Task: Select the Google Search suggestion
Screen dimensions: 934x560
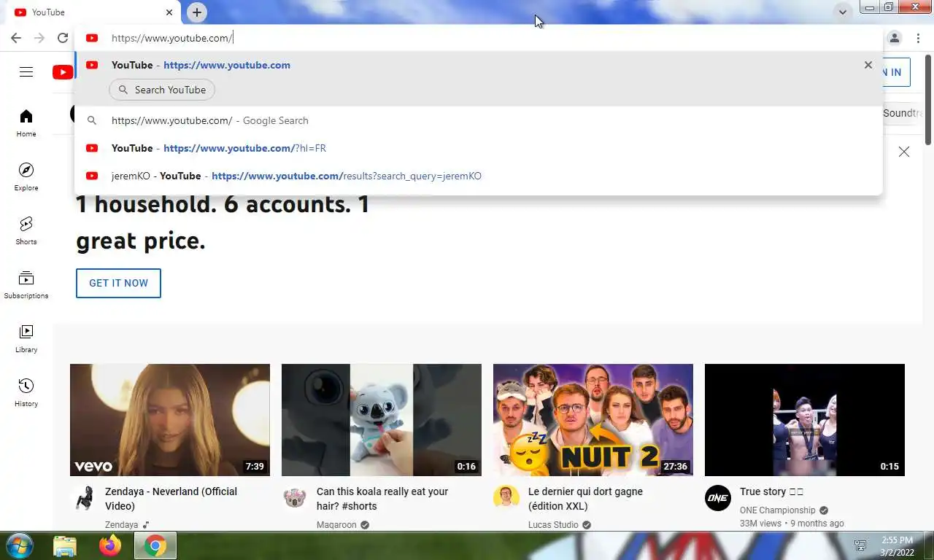Action: [478, 120]
